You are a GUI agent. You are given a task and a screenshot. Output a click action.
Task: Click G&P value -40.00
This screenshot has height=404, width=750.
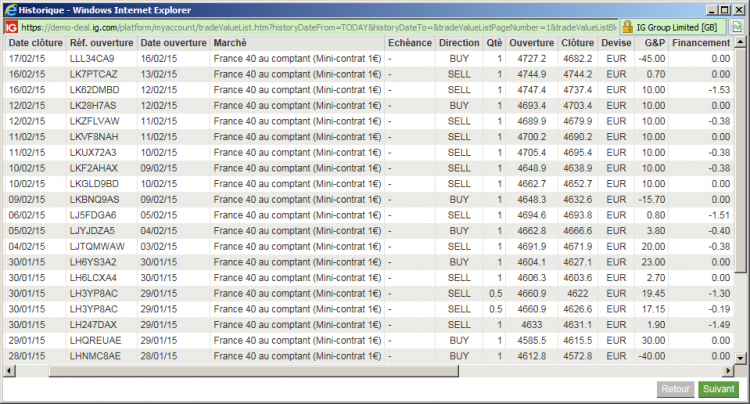tap(651, 356)
